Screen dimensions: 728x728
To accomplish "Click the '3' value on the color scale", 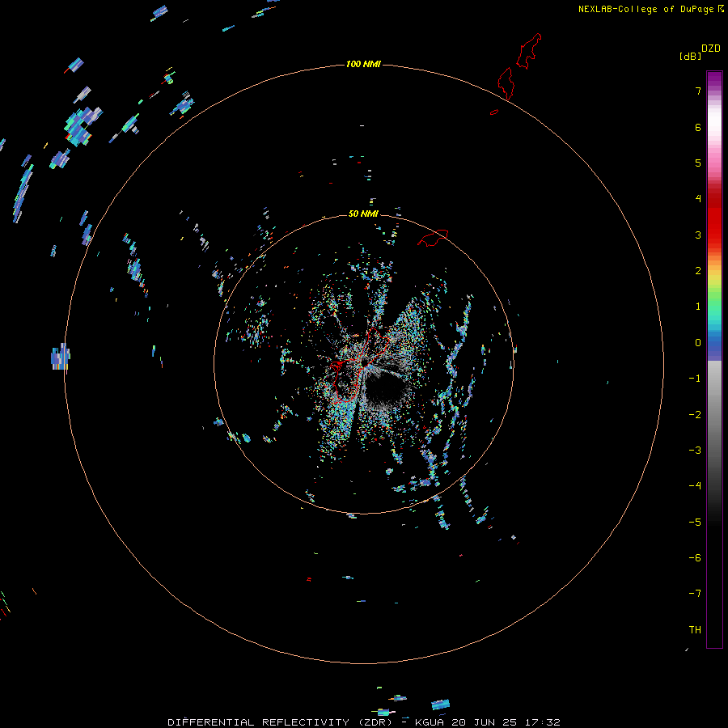I will pos(698,235).
